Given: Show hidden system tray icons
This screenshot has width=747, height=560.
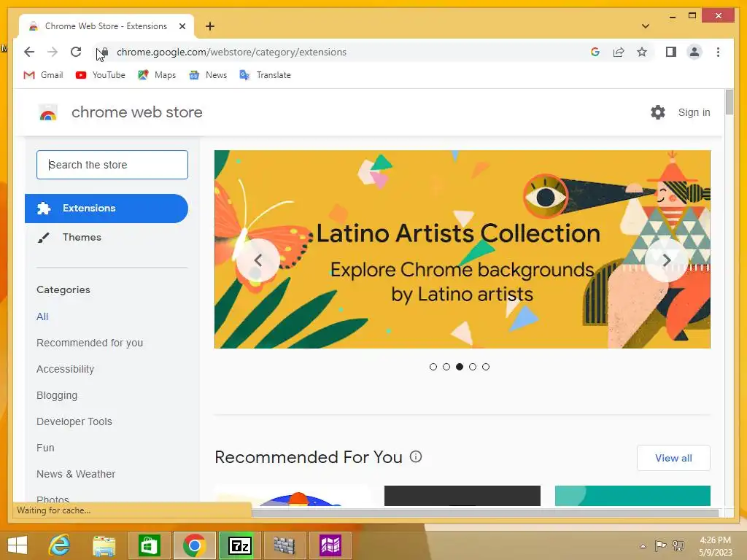Looking at the screenshot, I should point(643,546).
